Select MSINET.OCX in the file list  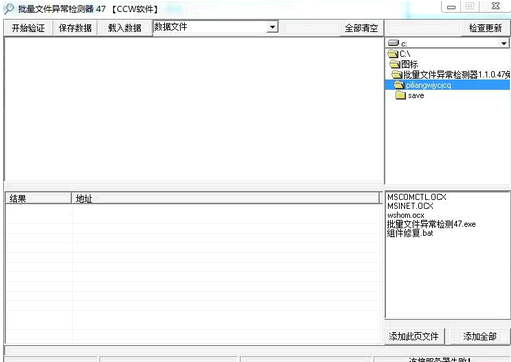(x=410, y=206)
